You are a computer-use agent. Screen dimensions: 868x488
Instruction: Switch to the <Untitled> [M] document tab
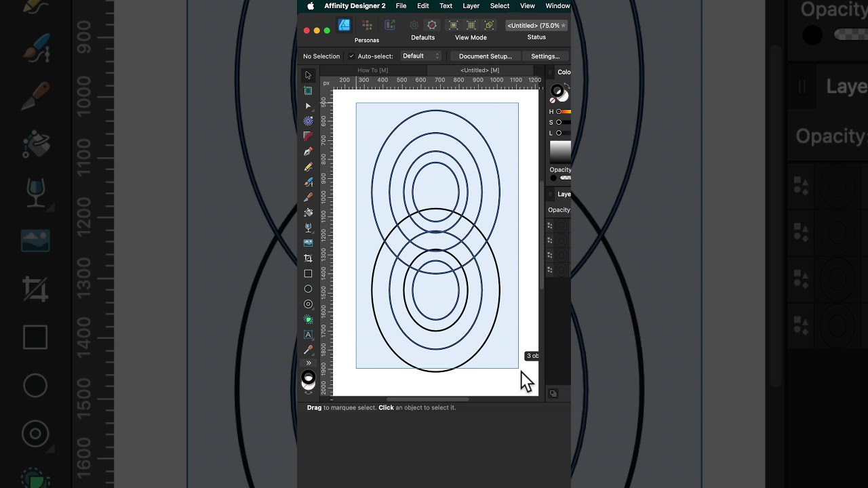pos(480,70)
